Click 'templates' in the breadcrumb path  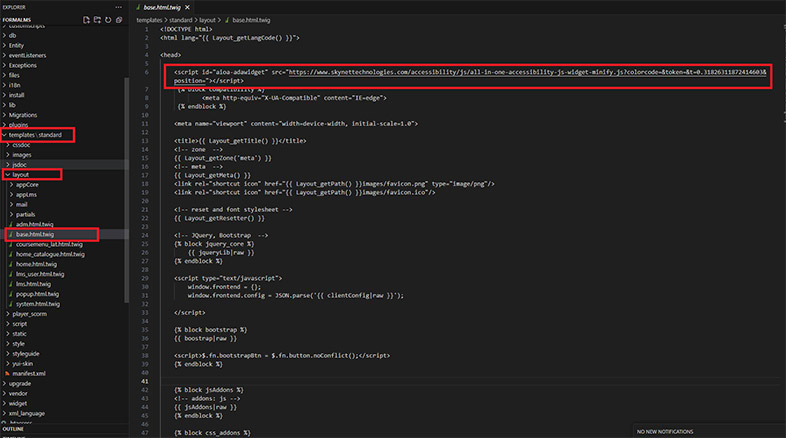pyautogui.click(x=149, y=20)
